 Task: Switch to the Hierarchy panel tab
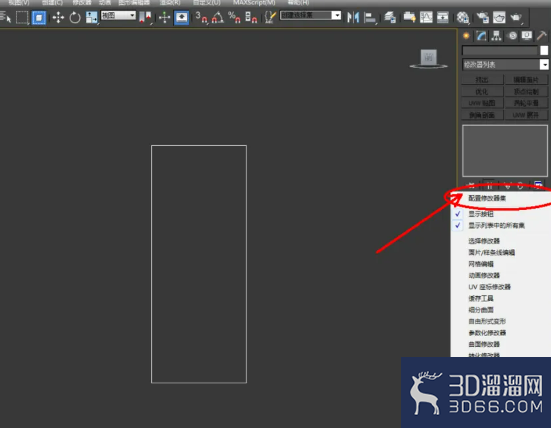[496, 35]
